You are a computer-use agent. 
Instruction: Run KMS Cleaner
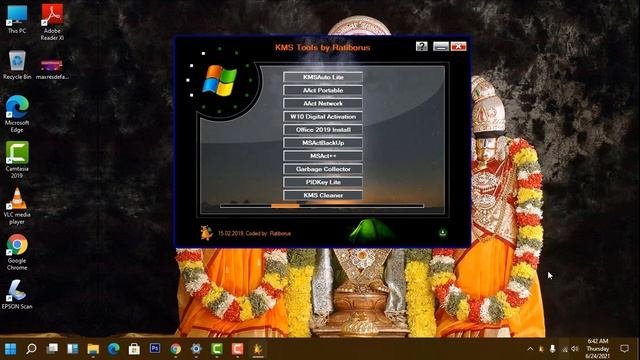pos(323,195)
